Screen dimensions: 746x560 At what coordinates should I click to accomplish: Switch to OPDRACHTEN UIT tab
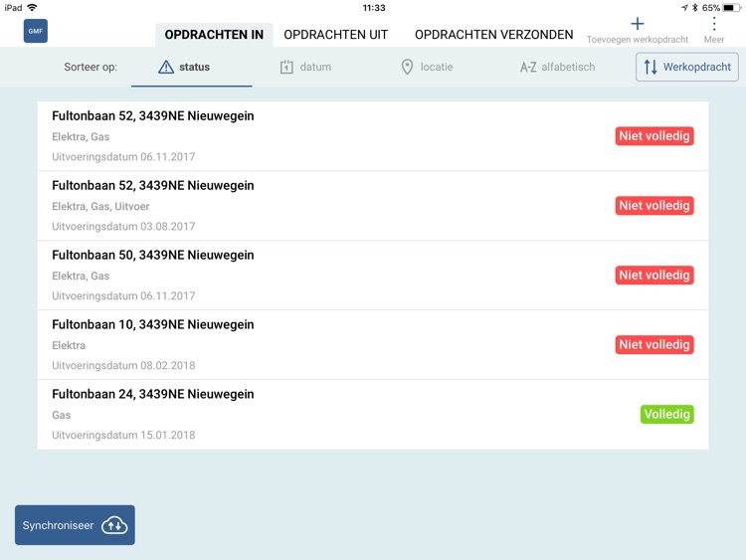pos(336,35)
